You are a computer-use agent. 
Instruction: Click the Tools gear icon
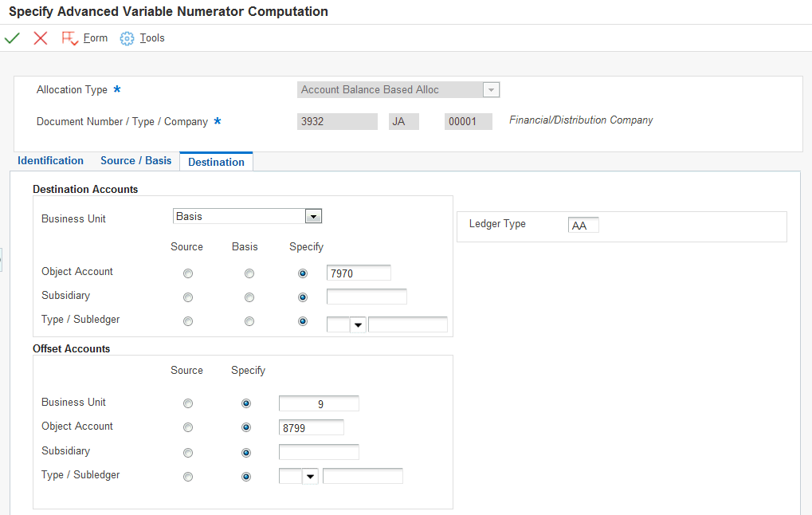pos(127,38)
